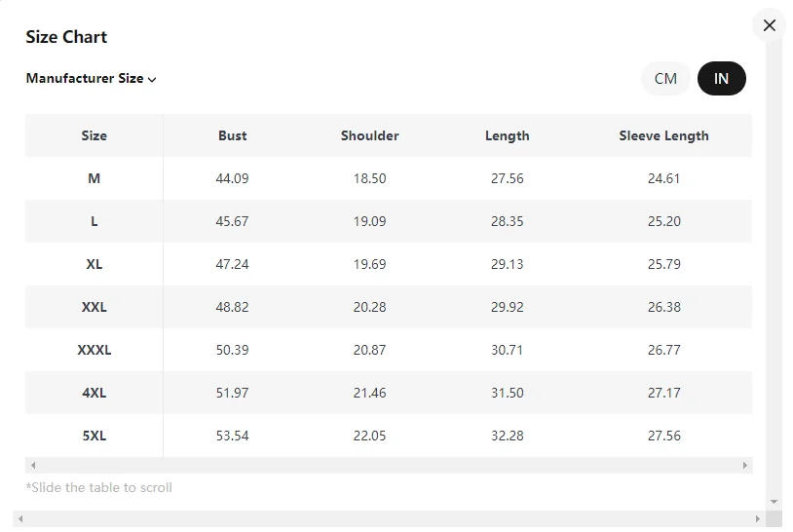This screenshot has width=793, height=532.
Task: Click the Bust column header
Action: [x=232, y=136]
